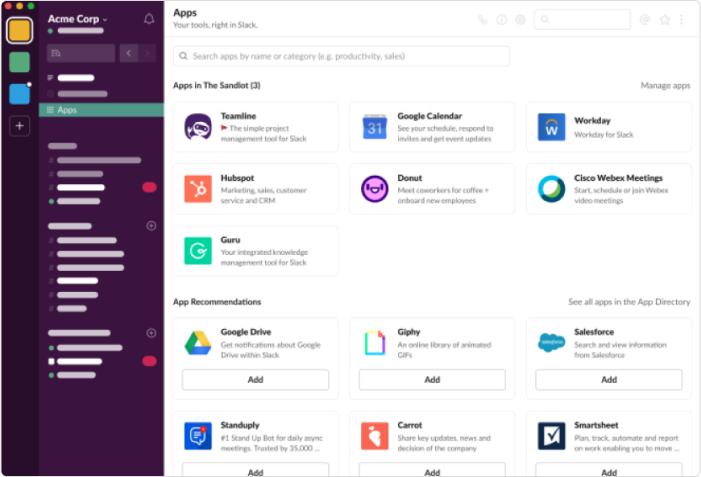Open the Manage apps link
Viewport: 701px width, 477px height.
pyautogui.click(x=665, y=85)
